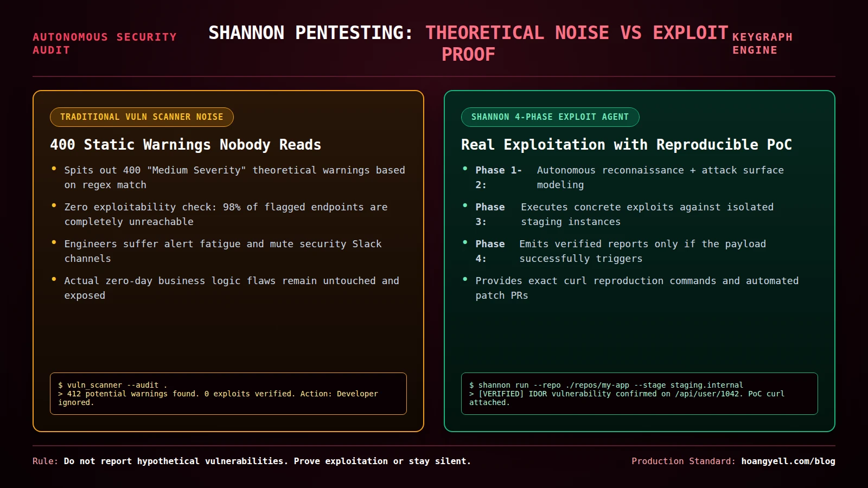
Task: Click '412 potential warnings found' output line
Action: point(218,398)
